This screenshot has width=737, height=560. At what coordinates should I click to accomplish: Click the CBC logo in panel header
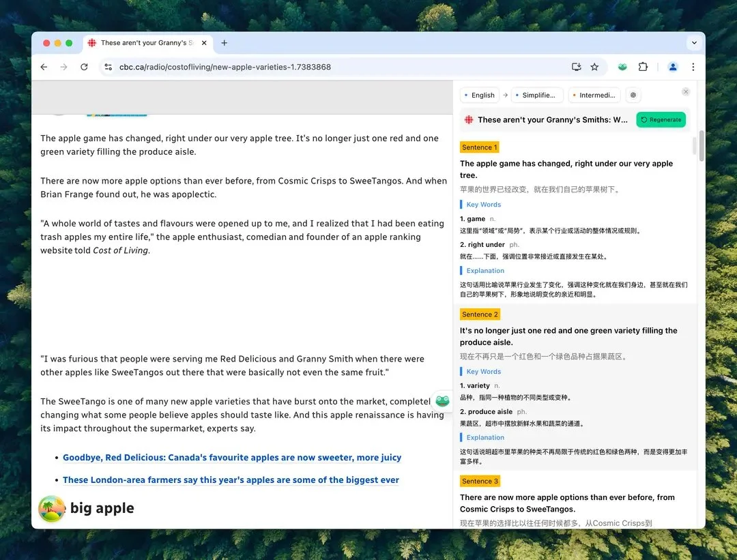pyautogui.click(x=469, y=120)
